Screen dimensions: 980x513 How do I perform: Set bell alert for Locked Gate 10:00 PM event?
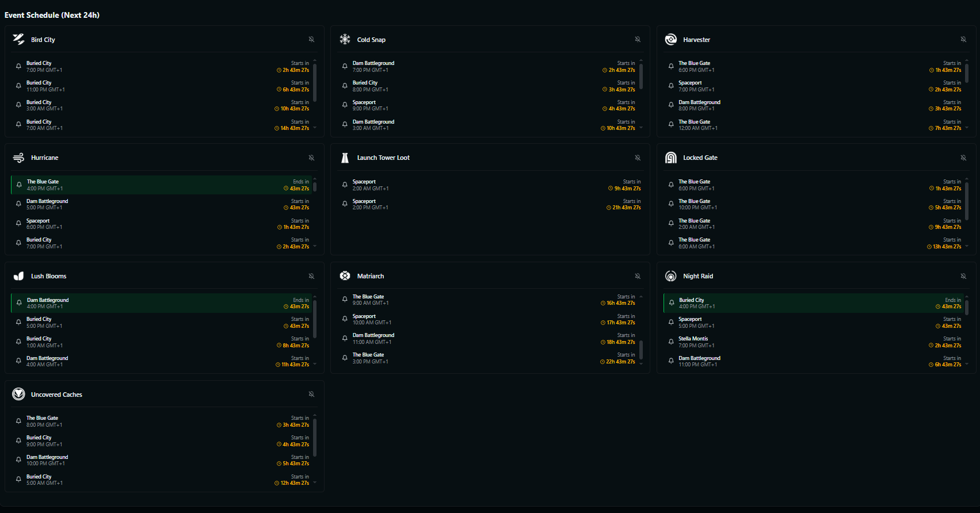pyautogui.click(x=671, y=204)
